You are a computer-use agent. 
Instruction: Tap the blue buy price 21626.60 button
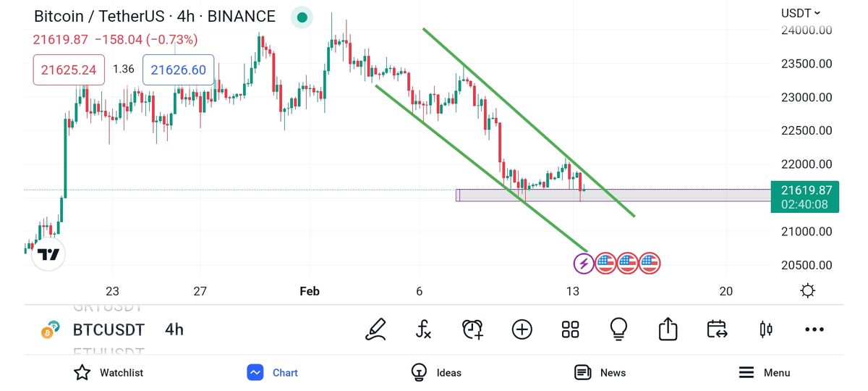tap(178, 70)
